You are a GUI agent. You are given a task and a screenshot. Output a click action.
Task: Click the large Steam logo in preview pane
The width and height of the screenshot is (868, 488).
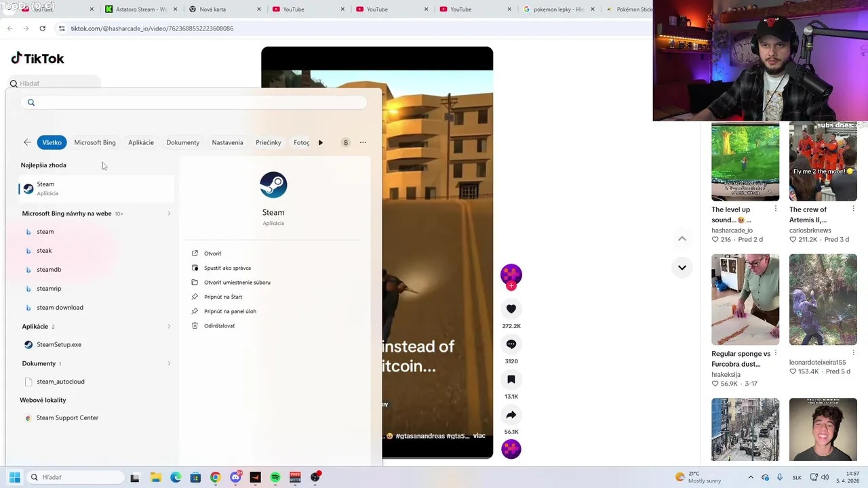click(x=273, y=185)
